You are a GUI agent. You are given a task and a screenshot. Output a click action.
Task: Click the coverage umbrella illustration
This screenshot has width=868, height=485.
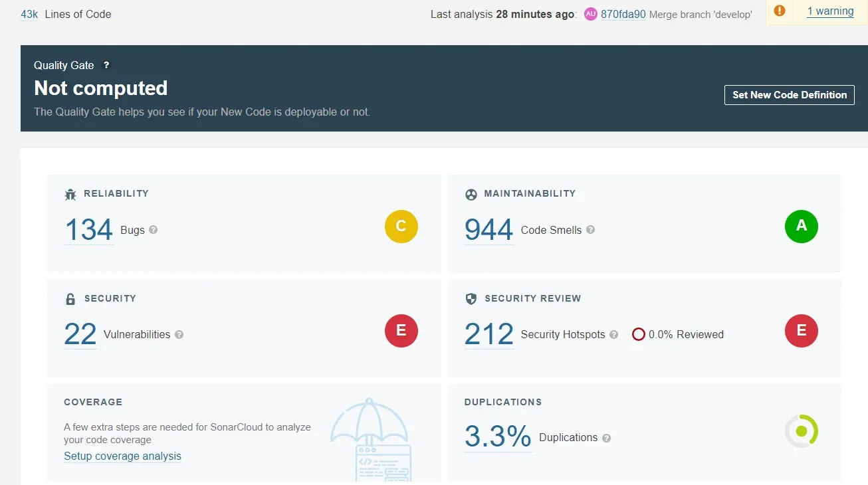click(371, 438)
